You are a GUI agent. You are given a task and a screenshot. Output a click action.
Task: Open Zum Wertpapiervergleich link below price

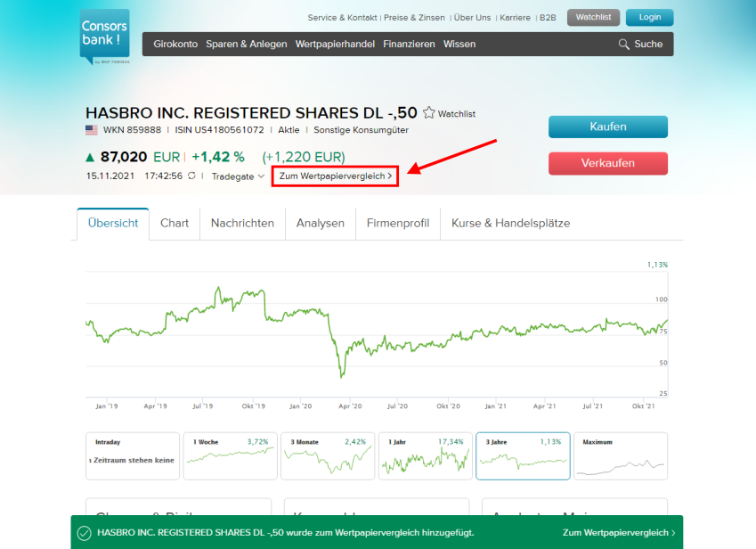point(335,176)
